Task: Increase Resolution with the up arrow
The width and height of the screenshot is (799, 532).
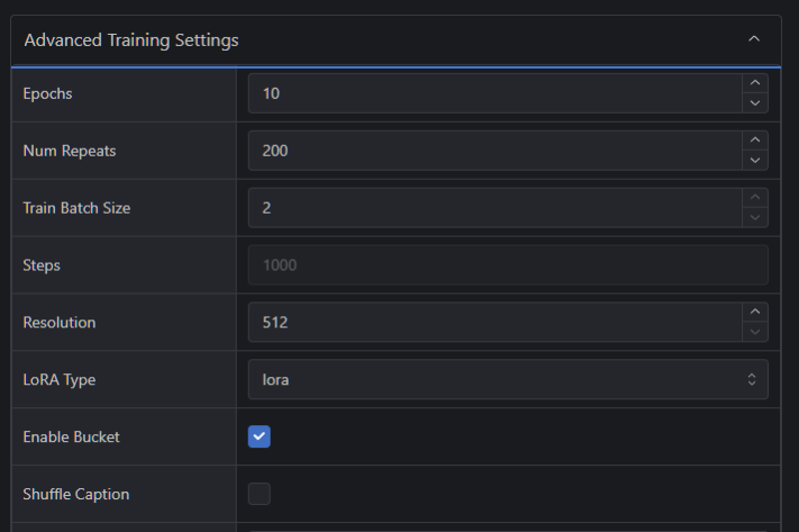Action: 755,311
